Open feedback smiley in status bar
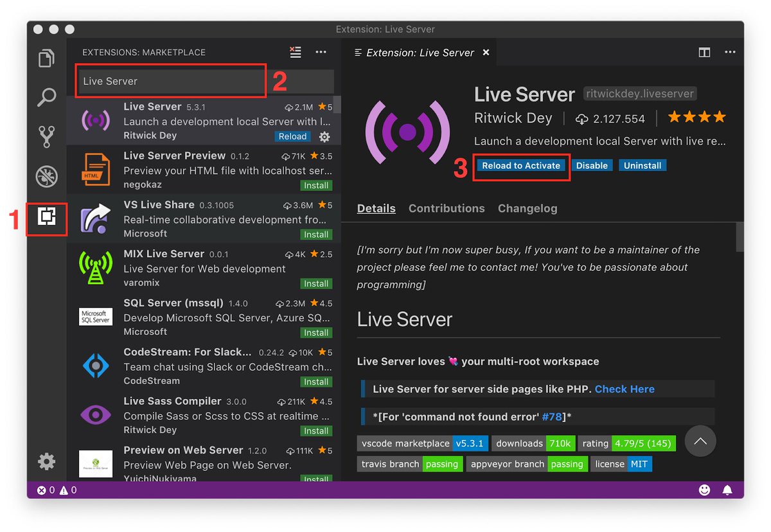Image resolution: width=771 pixels, height=532 pixels. (704, 490)
